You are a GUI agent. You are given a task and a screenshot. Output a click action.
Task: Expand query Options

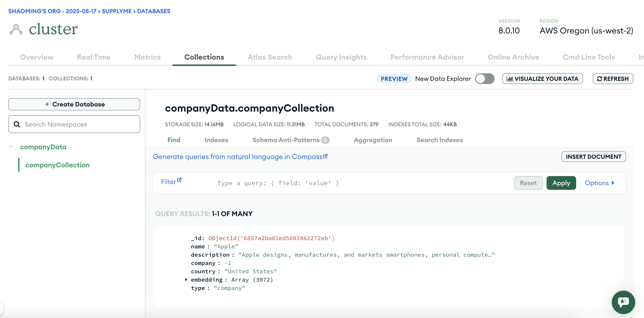click(599, 183)
